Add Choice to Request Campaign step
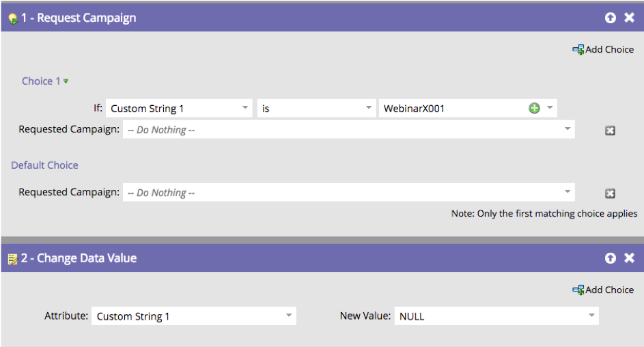This screenshot has width=644, height=347. [604, 49]
